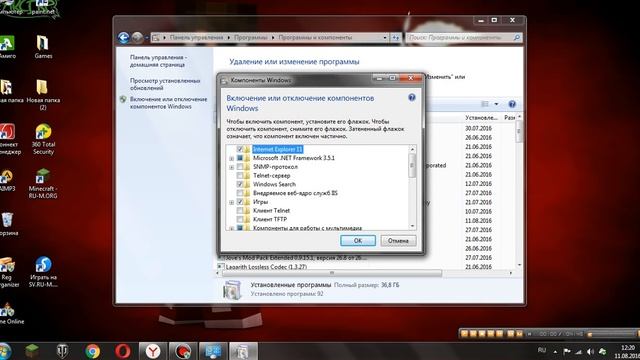Expand the Microsoft .NET Framework 3.5.1 node
Screen dimensions: 640x360
click(231, 158)
